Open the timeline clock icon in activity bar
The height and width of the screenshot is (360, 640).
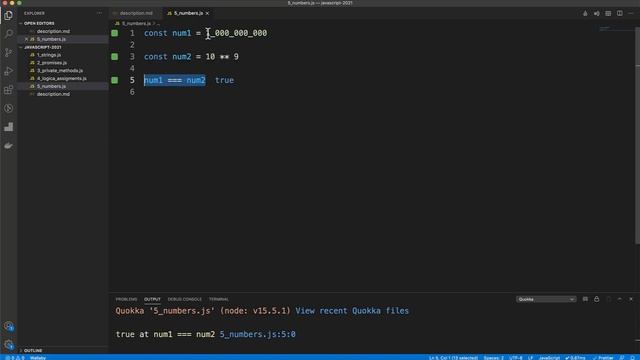9,108
